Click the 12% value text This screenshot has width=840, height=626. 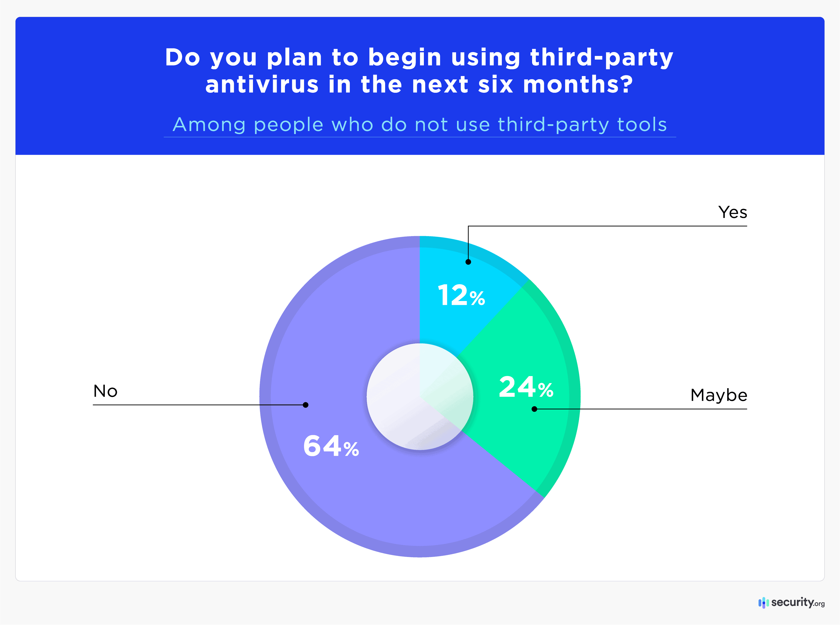click(461, 296)
